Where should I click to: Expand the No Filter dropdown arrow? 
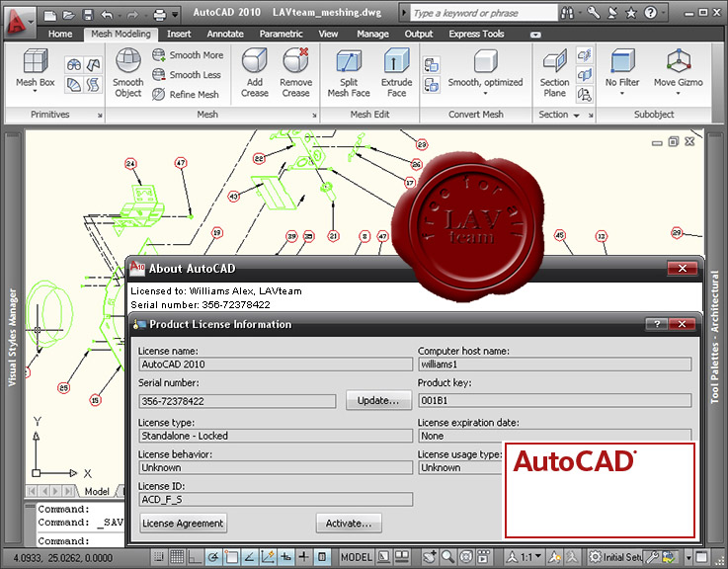(622, 94)
